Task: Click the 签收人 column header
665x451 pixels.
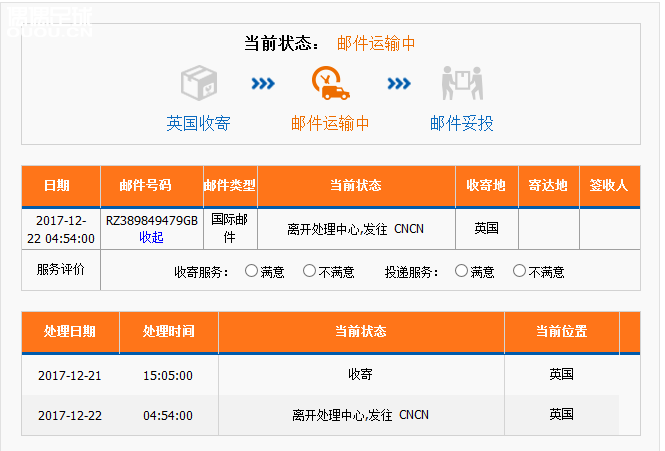Action: (x=608, y=186)
